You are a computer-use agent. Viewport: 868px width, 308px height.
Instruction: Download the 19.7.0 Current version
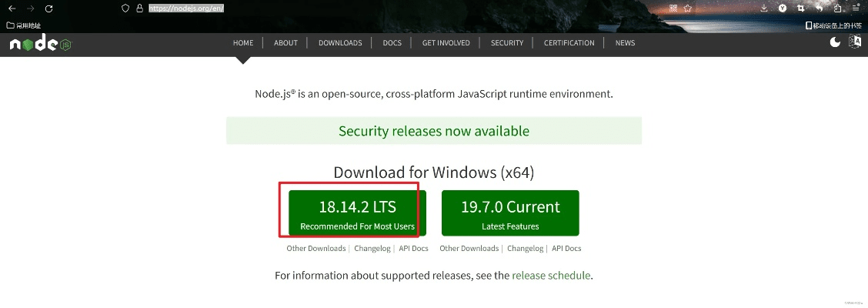click(x=510, y=213)
